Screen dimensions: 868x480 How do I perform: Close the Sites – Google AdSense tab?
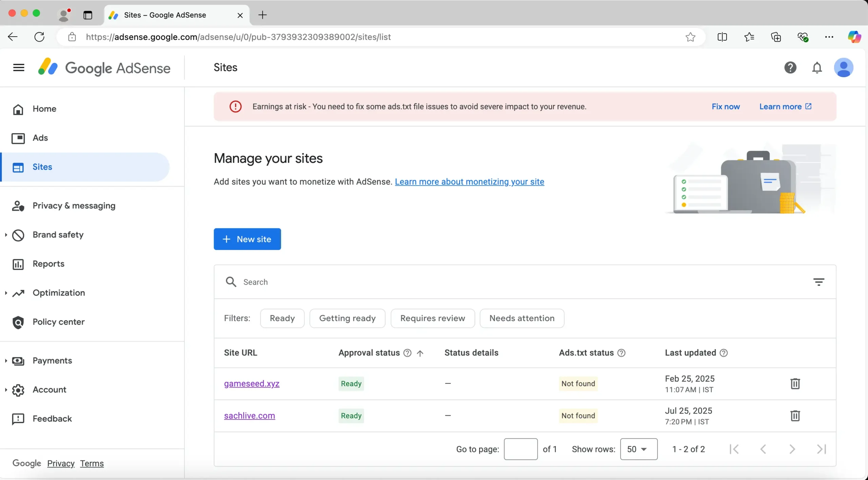point(240,15)
